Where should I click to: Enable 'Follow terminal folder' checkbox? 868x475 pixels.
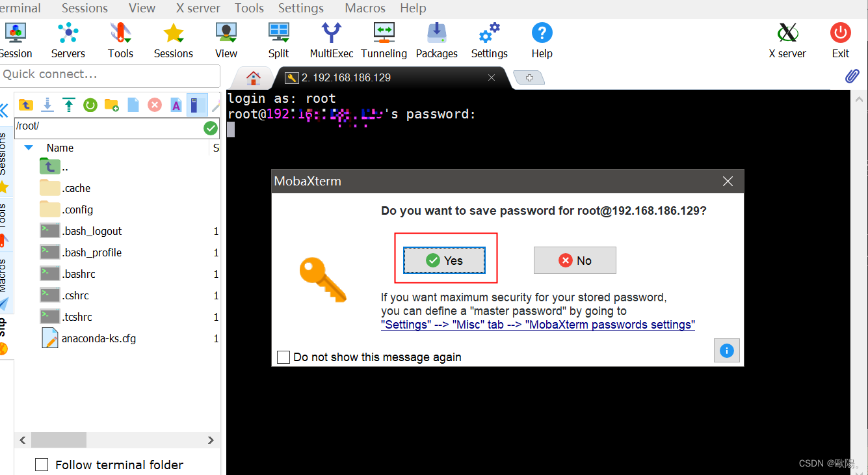point(42,465)
